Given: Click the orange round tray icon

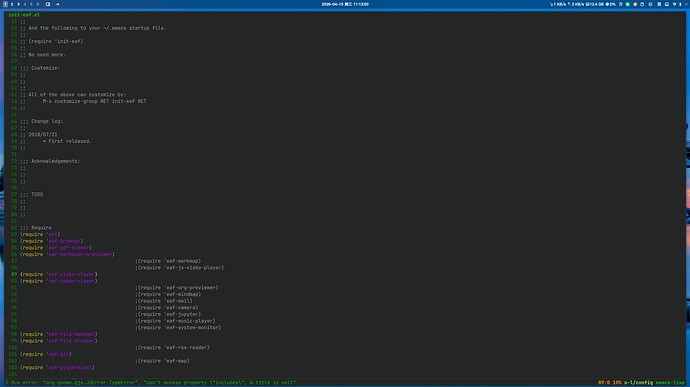Looking at the screenshot, I should click(635, 4).
